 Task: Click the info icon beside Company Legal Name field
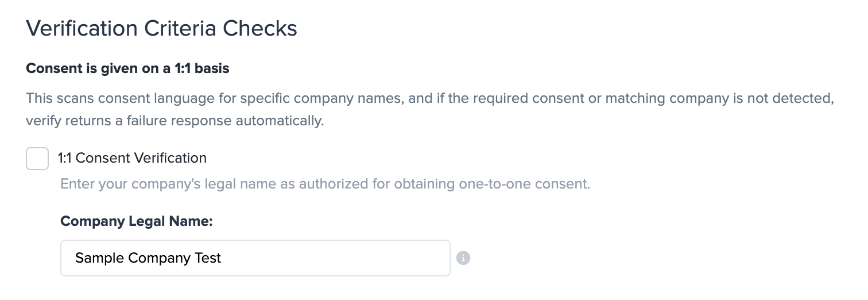[x=463, y=258]
